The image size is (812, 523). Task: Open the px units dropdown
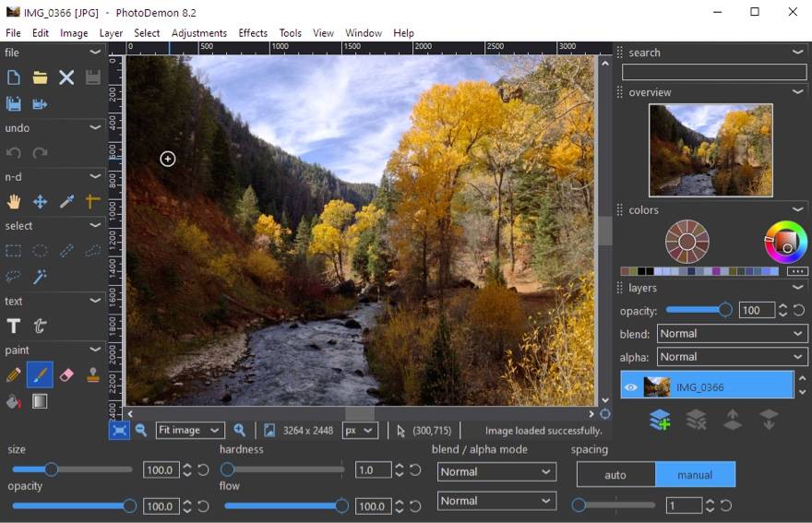coord(360,431)
